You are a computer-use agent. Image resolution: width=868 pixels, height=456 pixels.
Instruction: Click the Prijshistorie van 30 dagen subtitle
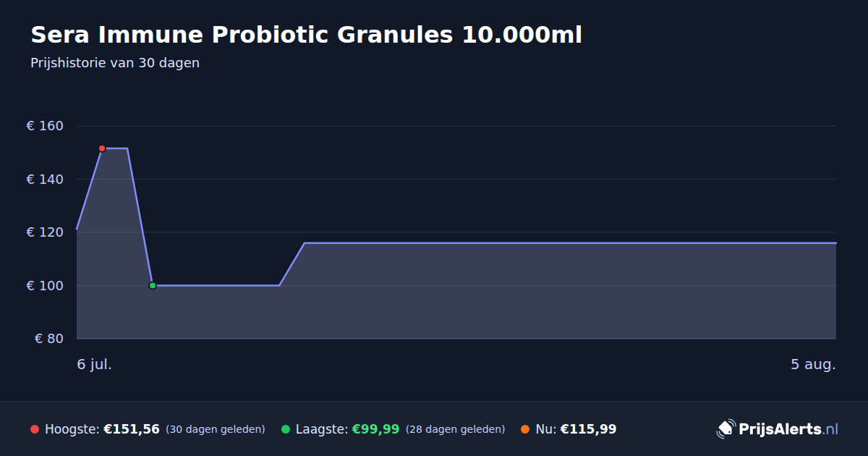[x=115, y=63]
